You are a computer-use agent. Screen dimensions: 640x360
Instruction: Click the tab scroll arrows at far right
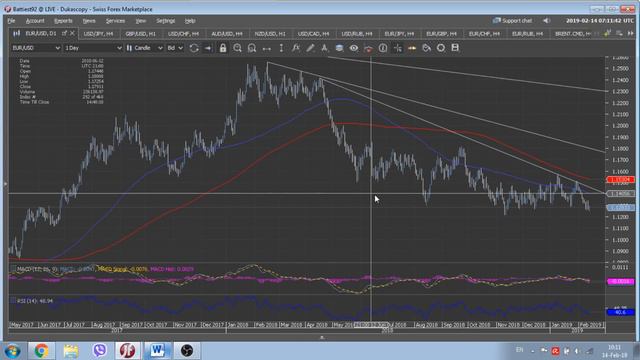pyautogui.click(x=631, y=33)
